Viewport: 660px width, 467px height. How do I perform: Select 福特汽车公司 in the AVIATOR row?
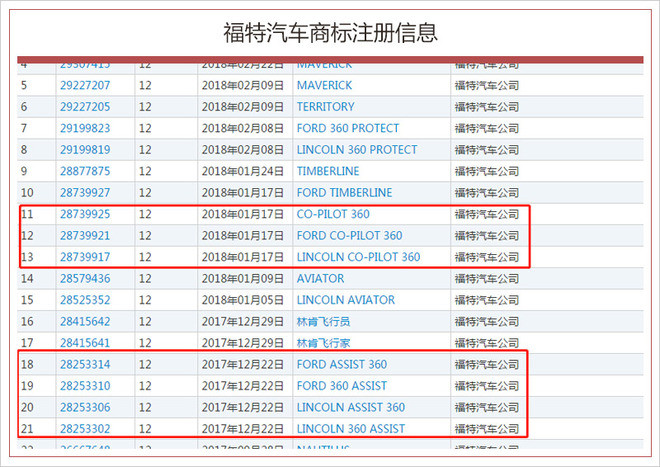487,279
